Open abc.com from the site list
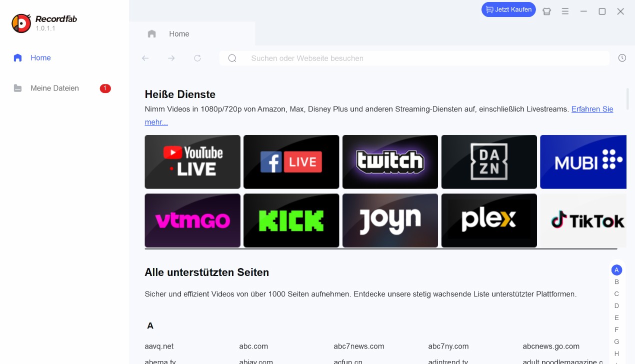The image size is (635, 364). pos(253,346)
